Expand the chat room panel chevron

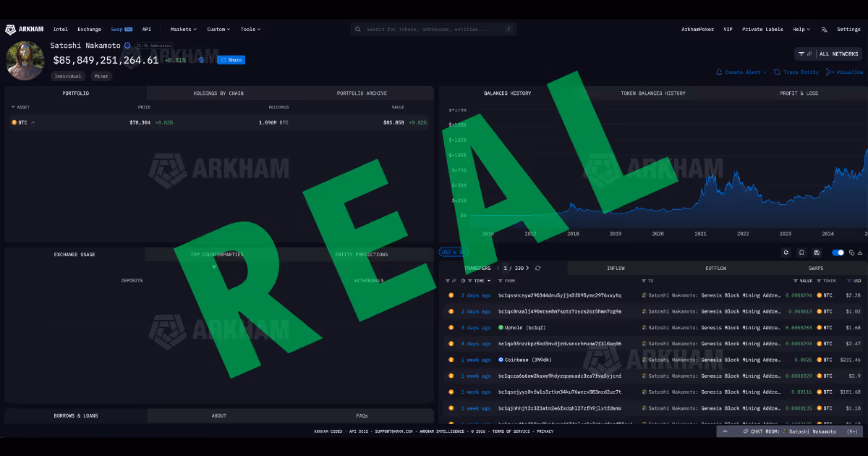[x=726, y=431]
